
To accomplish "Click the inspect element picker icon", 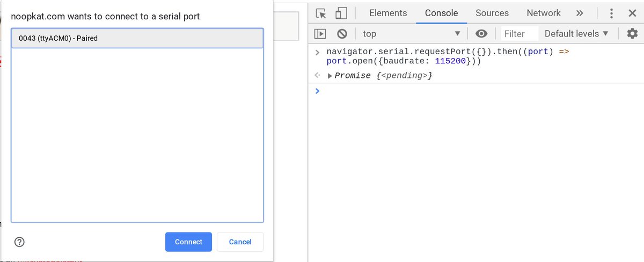I will 321,13.
